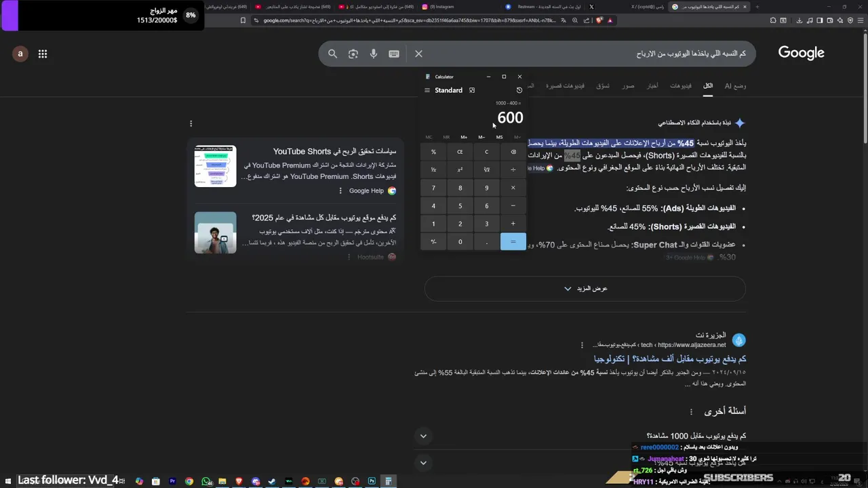
Task: Click the MS memory store button
Action: (x=500, y=137)
